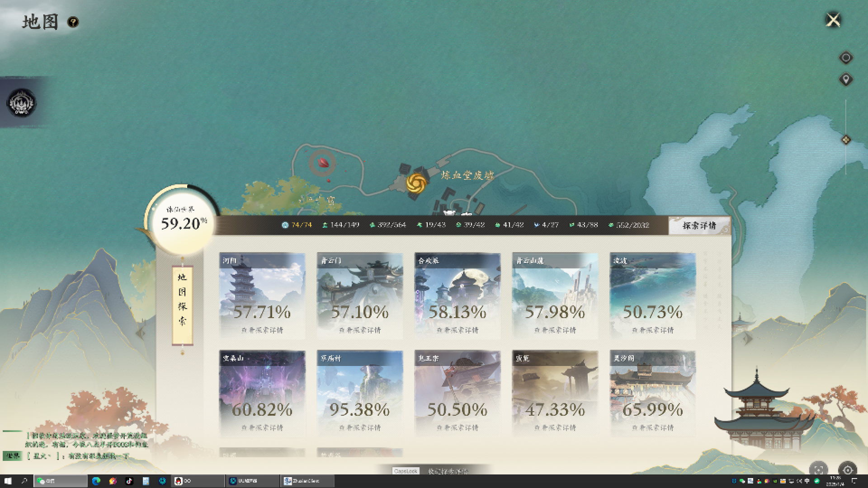Click the icon beside 39/42
Screen dimensions: 868x488
[458, 225]
